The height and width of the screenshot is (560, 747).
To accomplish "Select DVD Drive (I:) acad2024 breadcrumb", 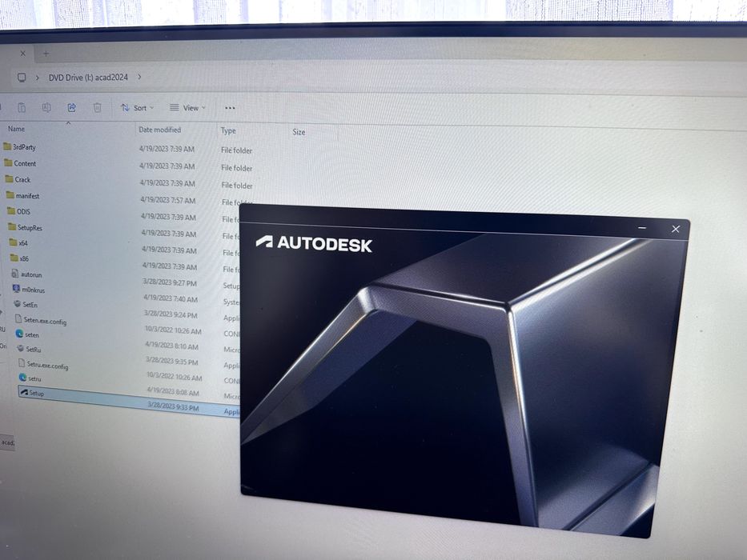I will [x=88, y=77].
